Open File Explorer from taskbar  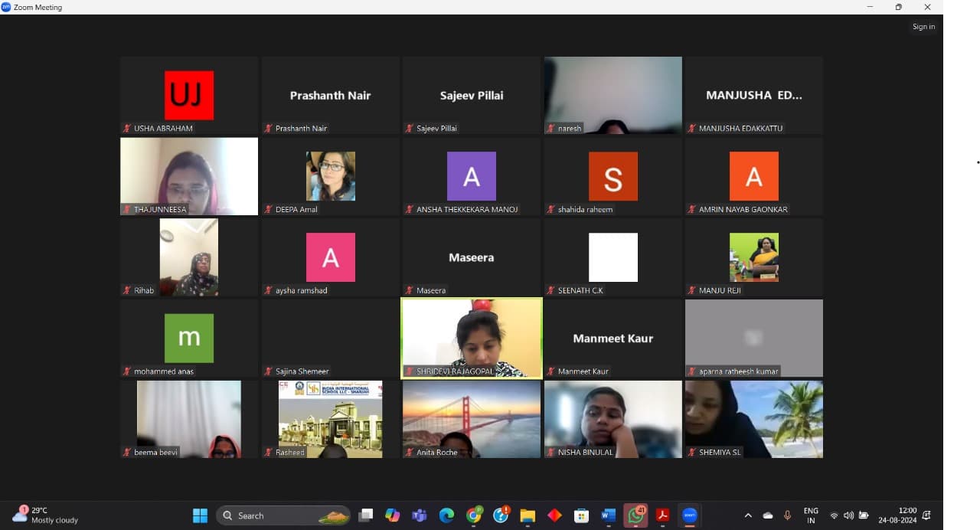528,515
